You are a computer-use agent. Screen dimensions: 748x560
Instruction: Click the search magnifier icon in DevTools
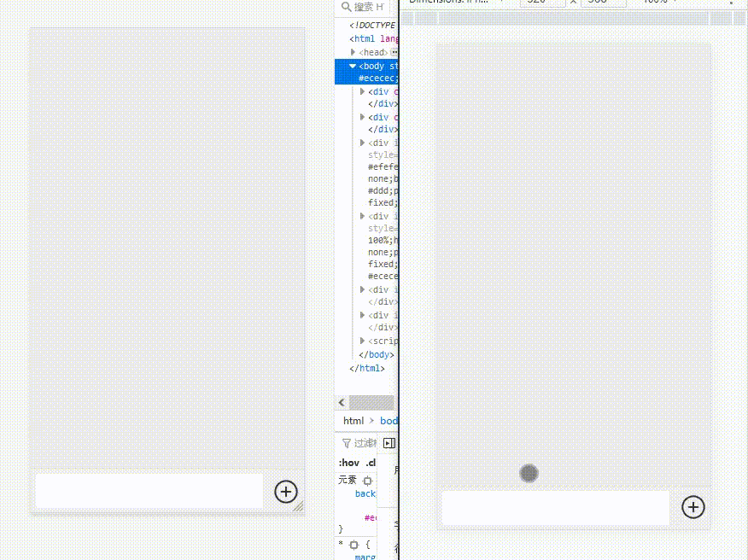pos(348,7)
